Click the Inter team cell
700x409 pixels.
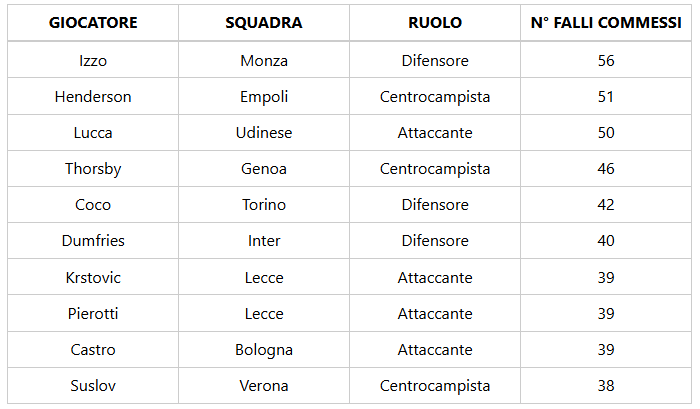pyautogui.click(x=264, y=241)
